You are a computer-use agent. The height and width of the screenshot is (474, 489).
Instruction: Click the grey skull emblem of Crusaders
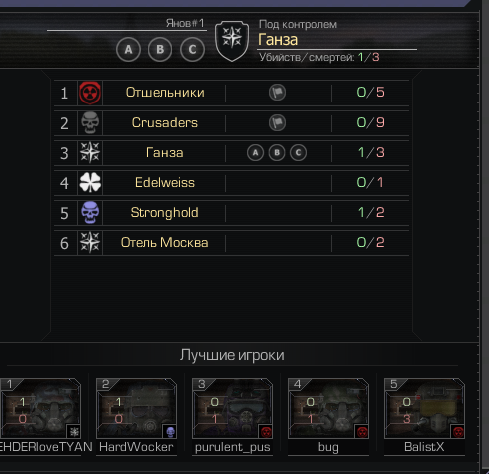coord(90,123)
